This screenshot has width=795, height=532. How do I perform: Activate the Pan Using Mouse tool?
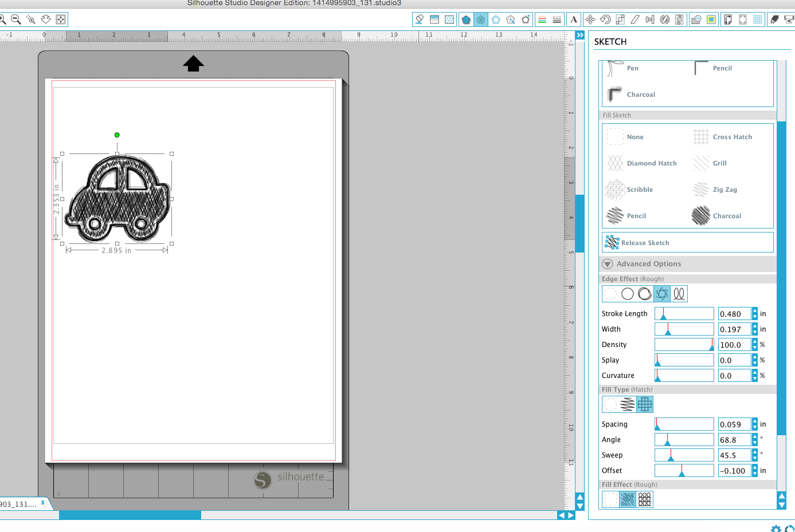point(60,19)
